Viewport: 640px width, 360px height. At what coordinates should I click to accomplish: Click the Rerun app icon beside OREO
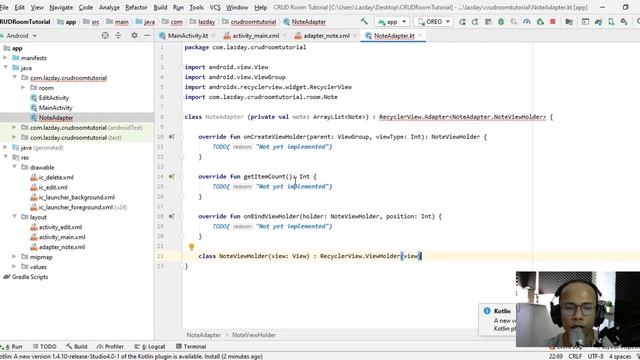point(462,22)
